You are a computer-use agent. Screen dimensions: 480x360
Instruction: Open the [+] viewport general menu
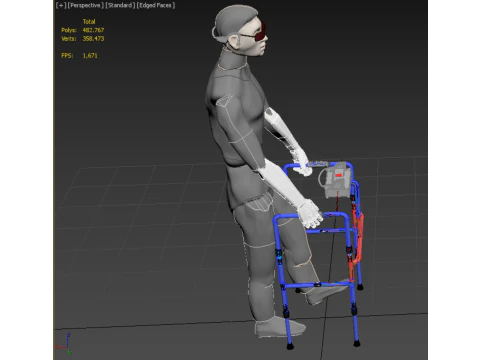61,5
